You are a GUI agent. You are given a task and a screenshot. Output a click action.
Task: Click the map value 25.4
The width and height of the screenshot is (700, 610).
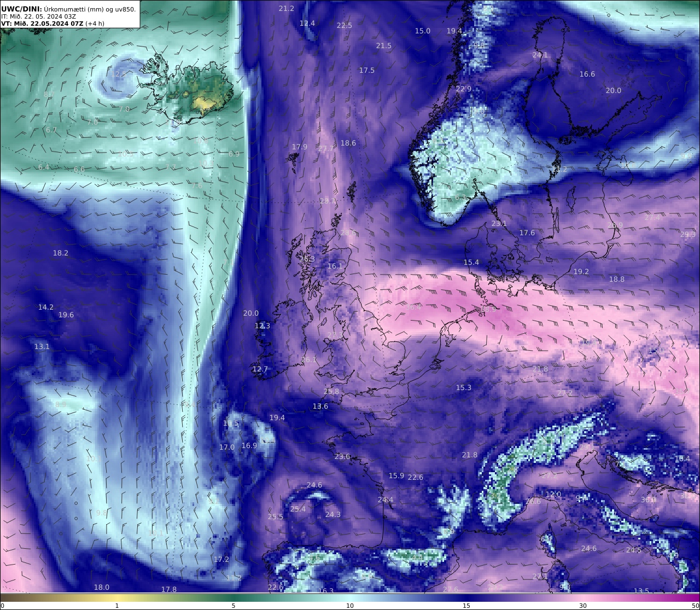pyautogui.click(x=298, y=509)
